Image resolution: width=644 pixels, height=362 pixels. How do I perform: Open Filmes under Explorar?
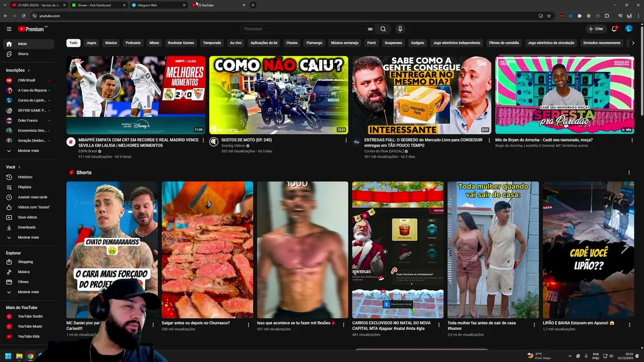[29, 282]
